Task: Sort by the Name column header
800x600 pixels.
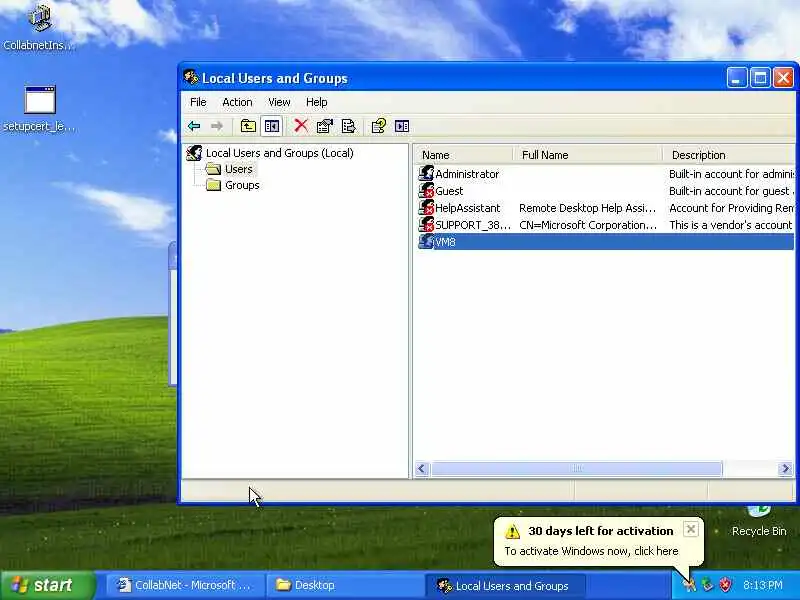Action: [x=463, y=155]
